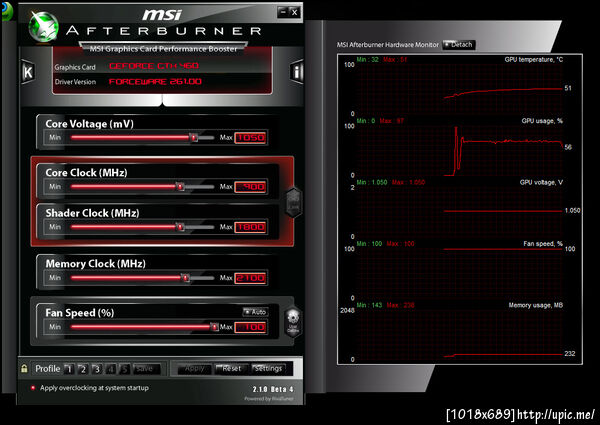
Task: Select the Core Clock value field 900
Action: pos(250,187)
